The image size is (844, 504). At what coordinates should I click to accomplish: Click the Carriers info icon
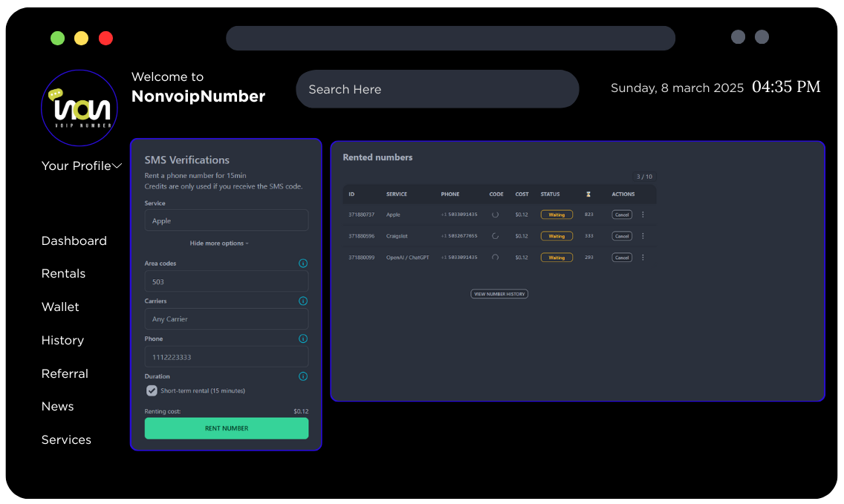tap(303, 301)
